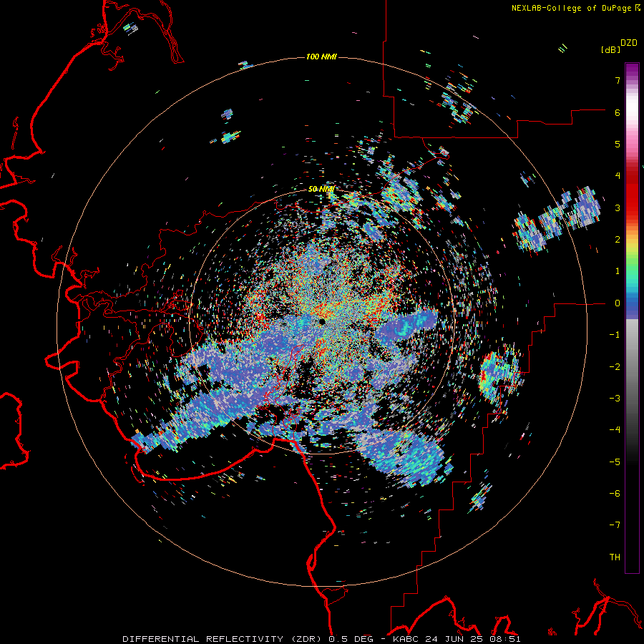Click the 7 tick label on the color scale

tap(618, 80)
